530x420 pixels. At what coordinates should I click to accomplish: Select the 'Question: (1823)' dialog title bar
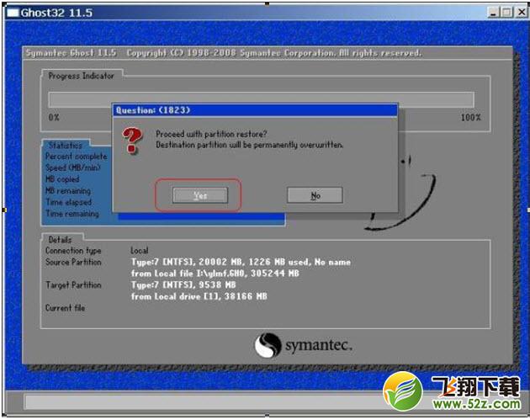point(255,110)
